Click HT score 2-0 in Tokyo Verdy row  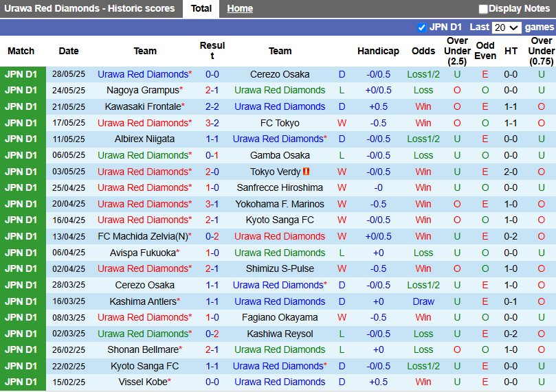[511, 172]
